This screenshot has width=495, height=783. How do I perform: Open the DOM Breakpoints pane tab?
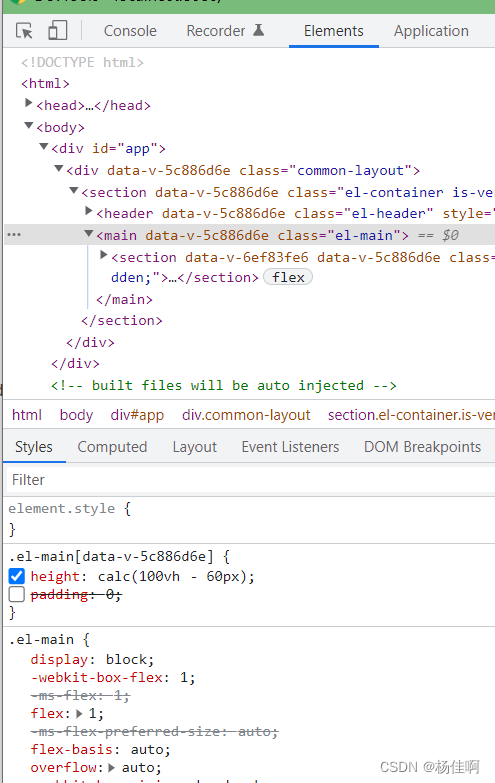tap(423, 447)
